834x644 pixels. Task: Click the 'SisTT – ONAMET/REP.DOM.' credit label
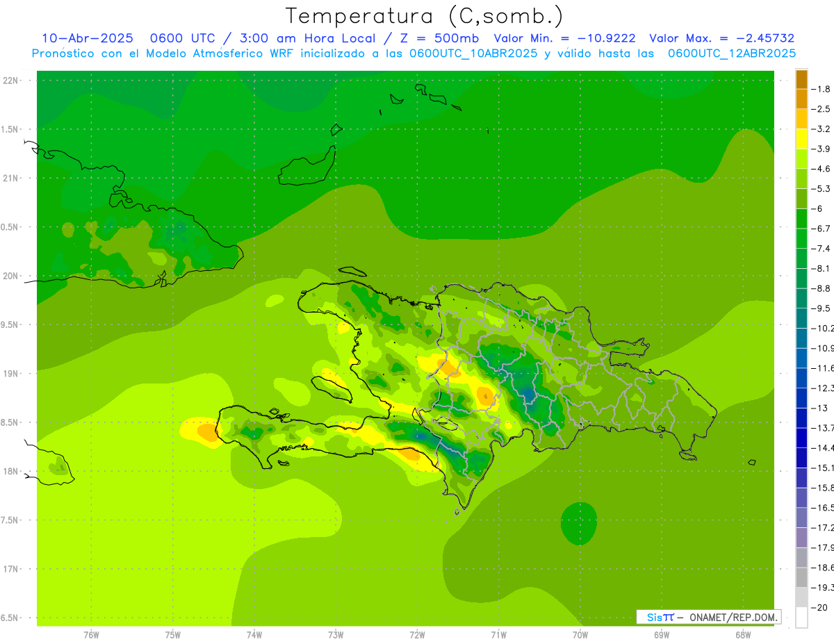709,617
